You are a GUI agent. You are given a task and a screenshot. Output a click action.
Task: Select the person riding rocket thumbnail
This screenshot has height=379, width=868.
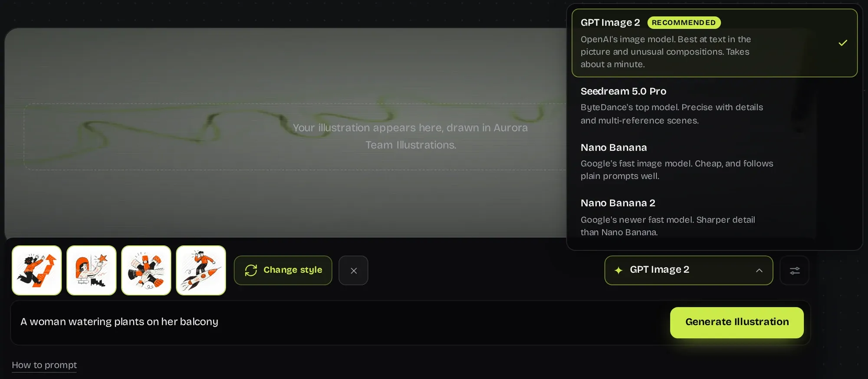[x=201, y=271]
